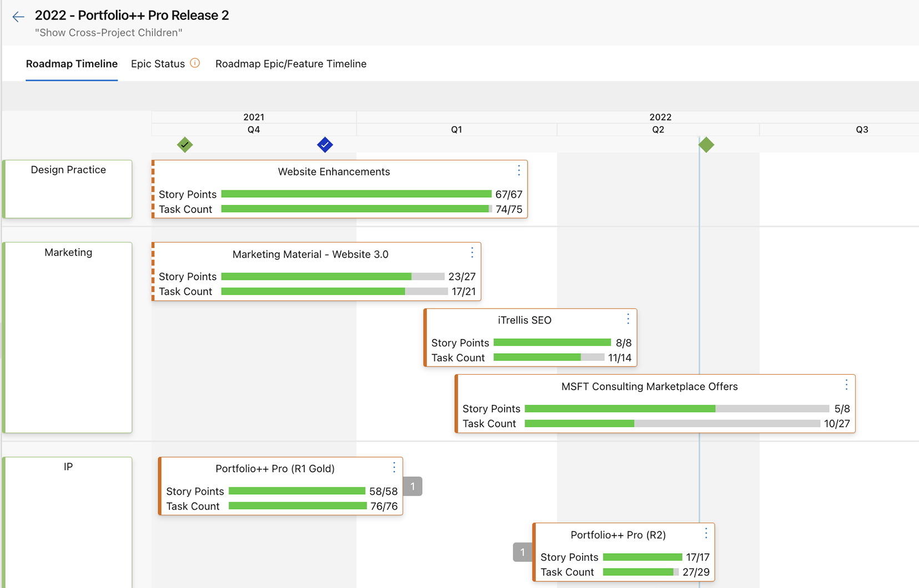Open the iTrellis SEO epic title
Image resolution: width=919 pixels, height=588 pixels.
[x=525, y=320]
